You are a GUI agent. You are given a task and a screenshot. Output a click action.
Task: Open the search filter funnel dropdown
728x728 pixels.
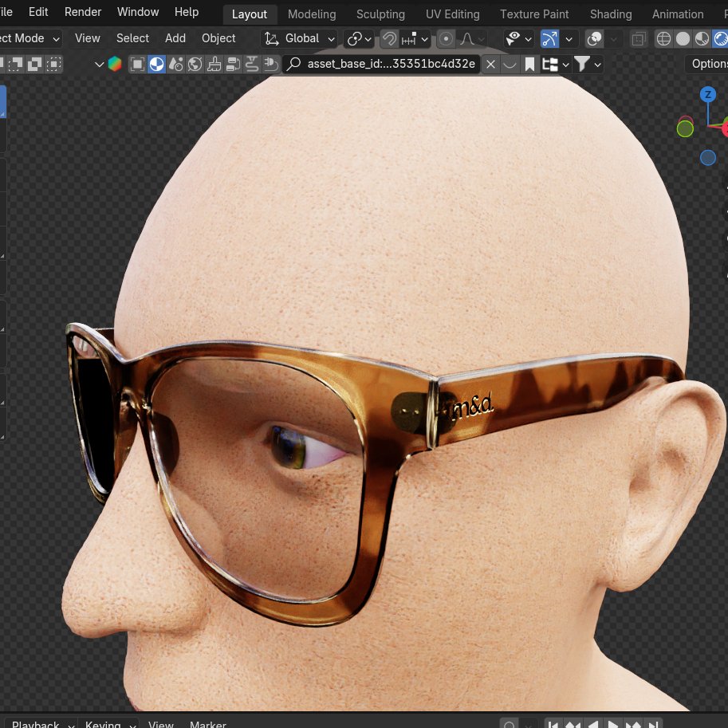pos(588,64)
